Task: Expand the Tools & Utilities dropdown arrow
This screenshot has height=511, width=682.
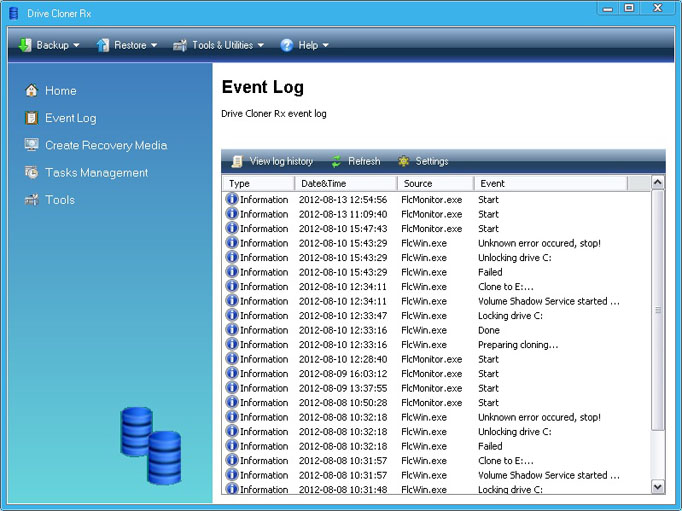Action: [x=261, y=45]
